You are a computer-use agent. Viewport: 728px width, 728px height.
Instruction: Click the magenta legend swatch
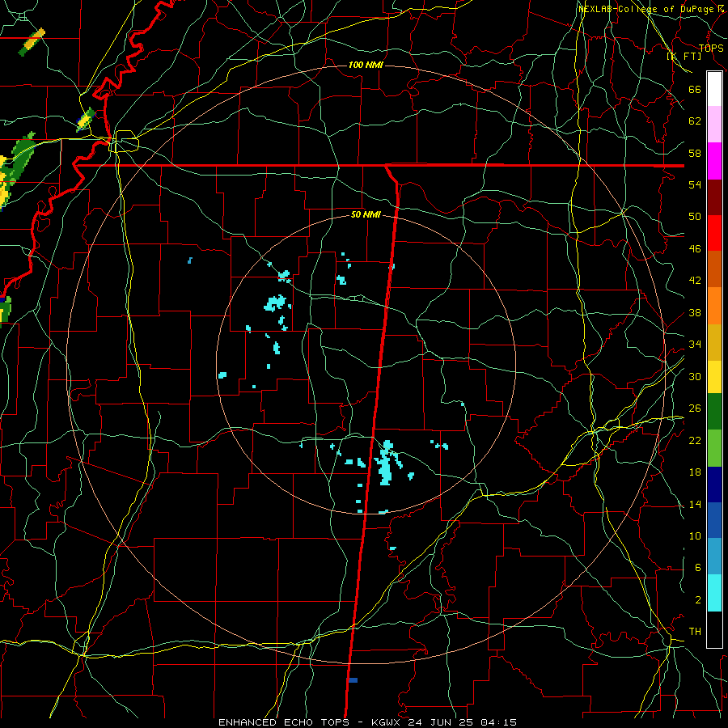point(714,161)
